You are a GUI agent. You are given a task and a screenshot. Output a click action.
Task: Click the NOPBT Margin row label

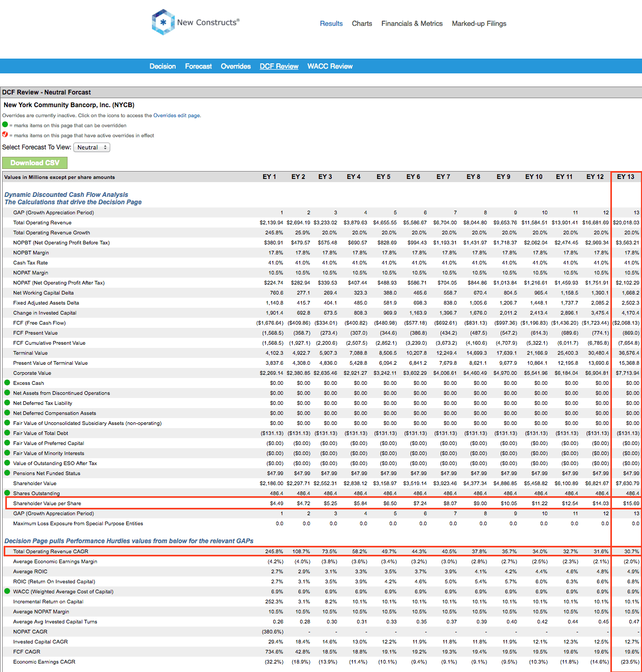[31, 252]
